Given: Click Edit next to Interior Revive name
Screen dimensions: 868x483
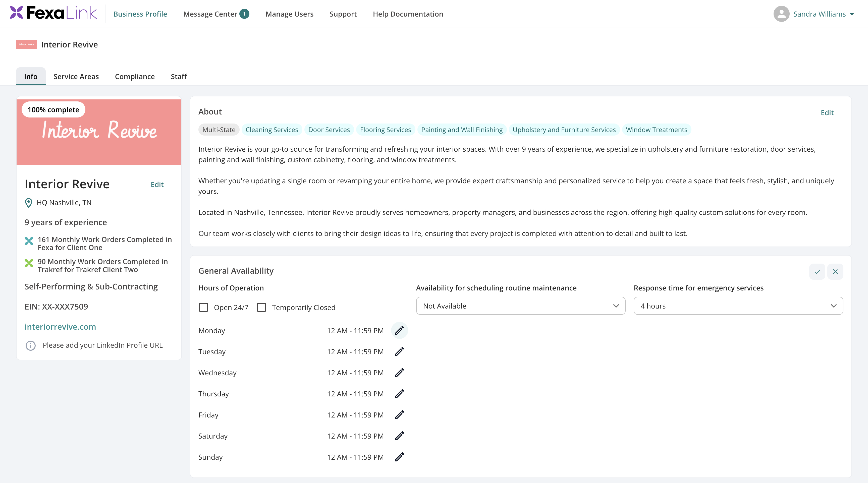Looking at the screenshot, I should tap(157, 184).
